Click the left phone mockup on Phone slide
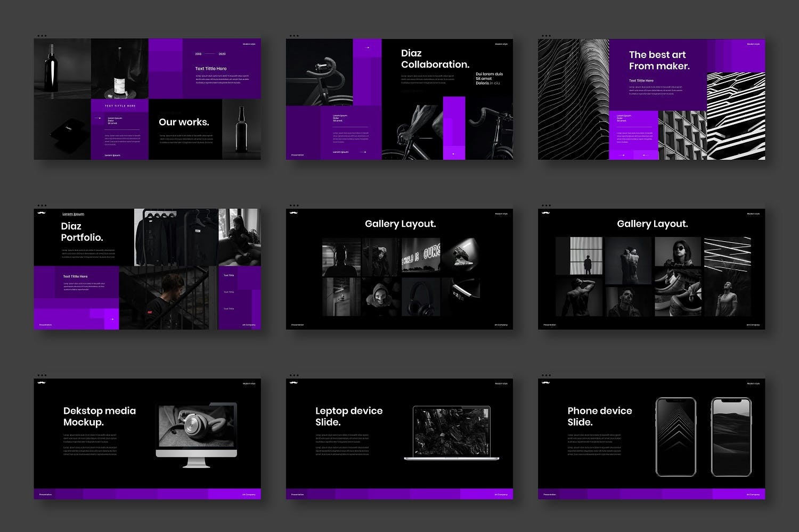Image resolution: width=799 pixels, height=532 pixels. click(x=675, y=437)
